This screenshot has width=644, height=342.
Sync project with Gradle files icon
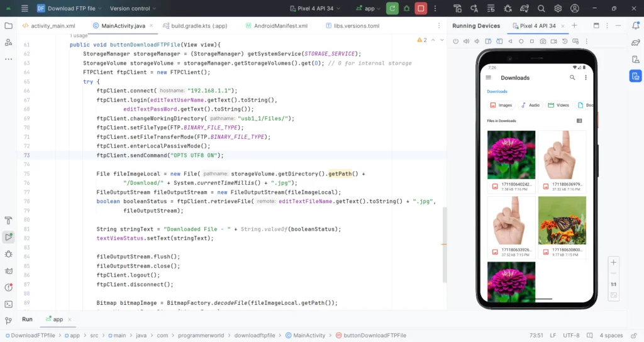coord(525,8)
